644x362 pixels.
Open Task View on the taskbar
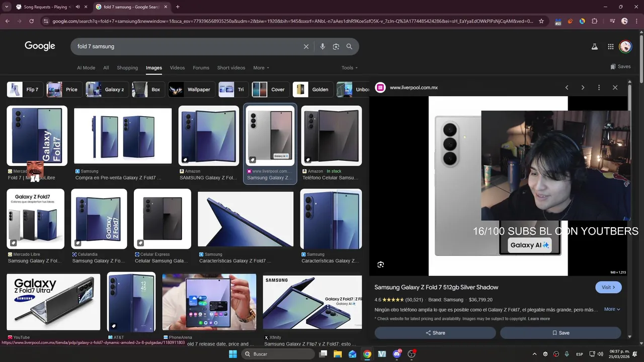(323, 354)
